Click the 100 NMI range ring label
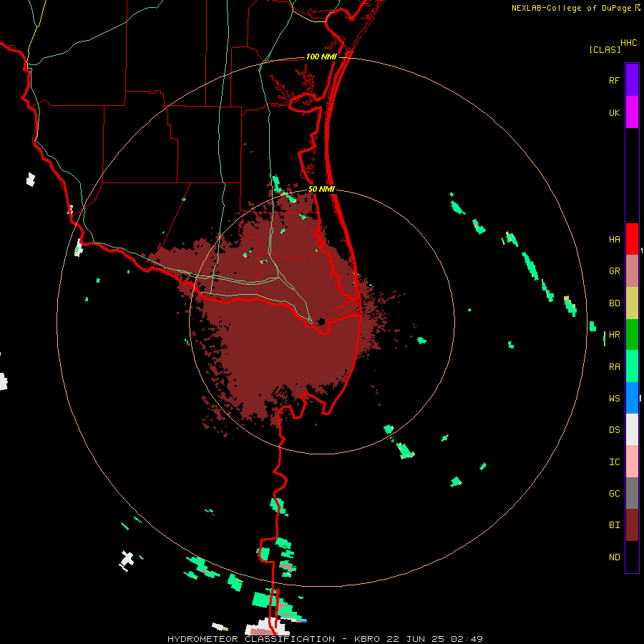 pyautogui.click(x=321, y=57)
